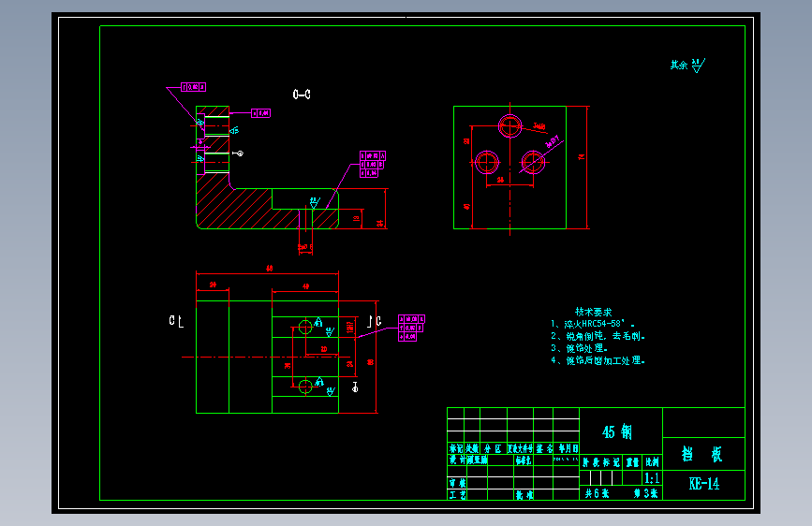Select the upper small hole circle in the plan view
This screenshot has height=526, width=812.
click(x=305, y=328)
